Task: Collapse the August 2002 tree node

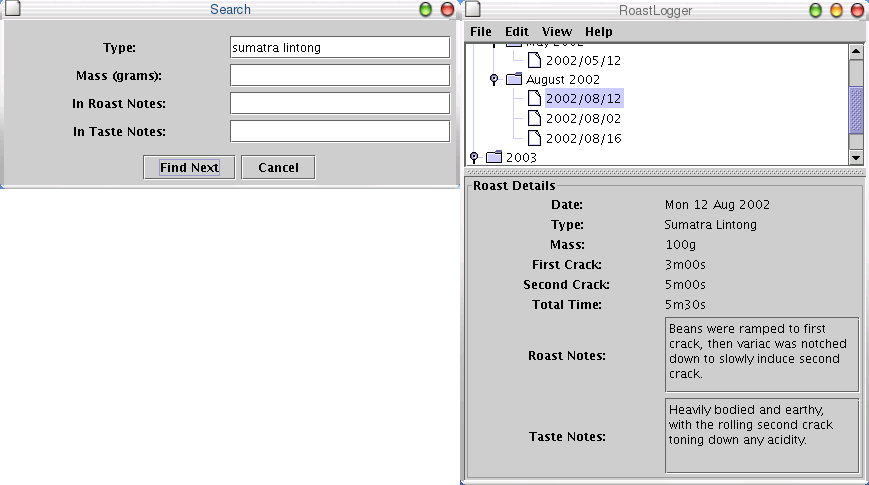Action: pos(494,79)
